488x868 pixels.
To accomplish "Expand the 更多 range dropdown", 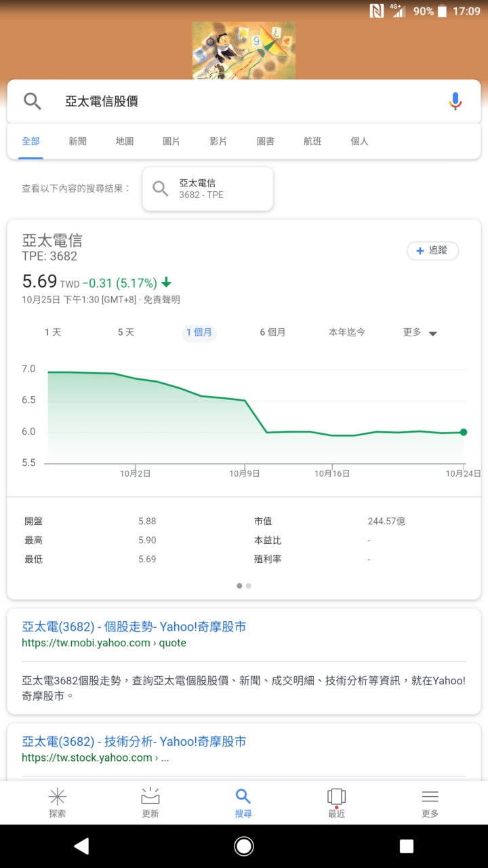I will (x=420, y=332).
